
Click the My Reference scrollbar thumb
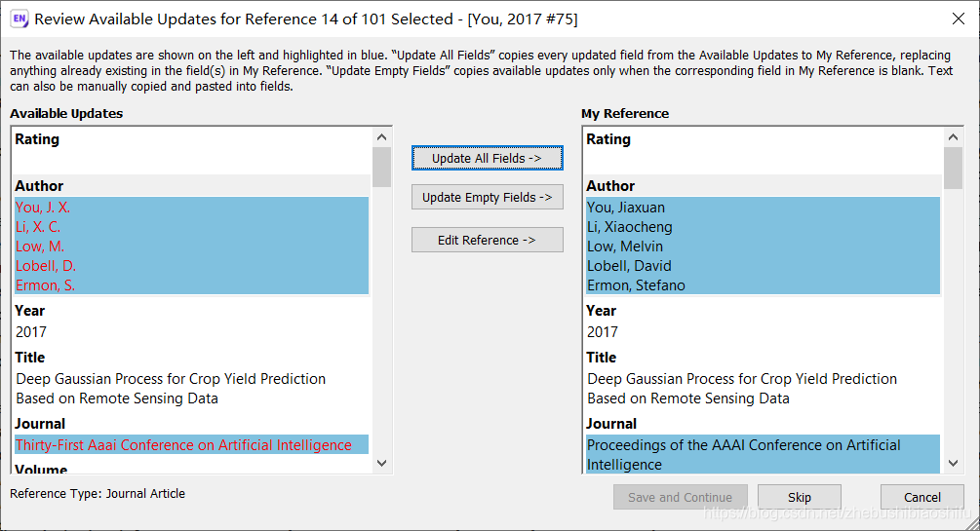(953, 168)
